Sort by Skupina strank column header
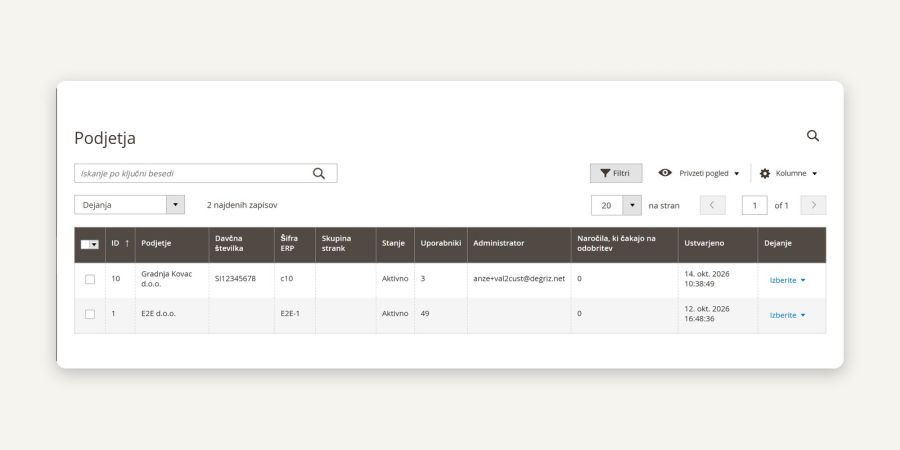This screenshot has height=450, width=900. tap(346, 243)
